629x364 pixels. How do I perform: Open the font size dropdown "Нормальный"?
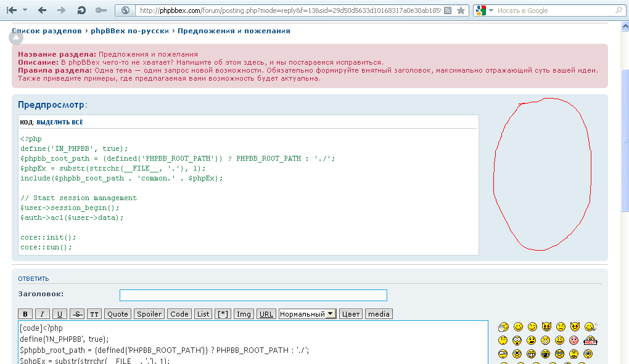coord(308,314)
